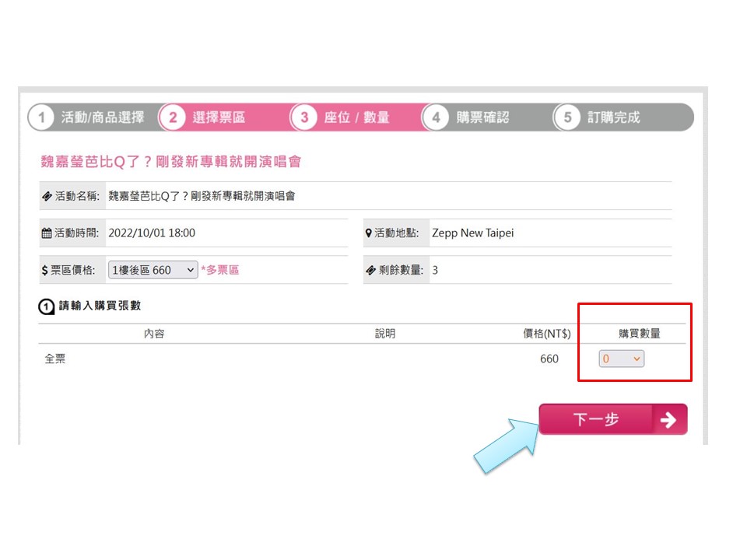This screenshot has width=747, height=560.
Task: Select step 2 選擇票區
Action: pyautogui.click(x=224, y=117)
